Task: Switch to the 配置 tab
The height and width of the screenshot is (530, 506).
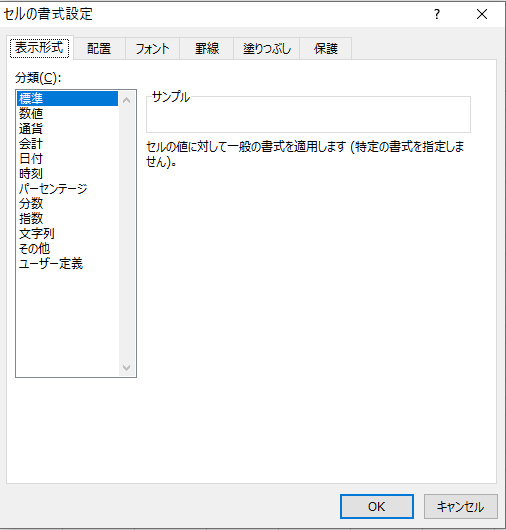Action: (x=99, y=48)
